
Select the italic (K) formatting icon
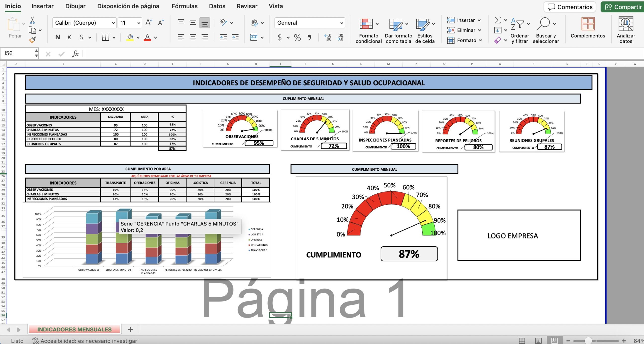pyautogui.click(x=69, y=37)
